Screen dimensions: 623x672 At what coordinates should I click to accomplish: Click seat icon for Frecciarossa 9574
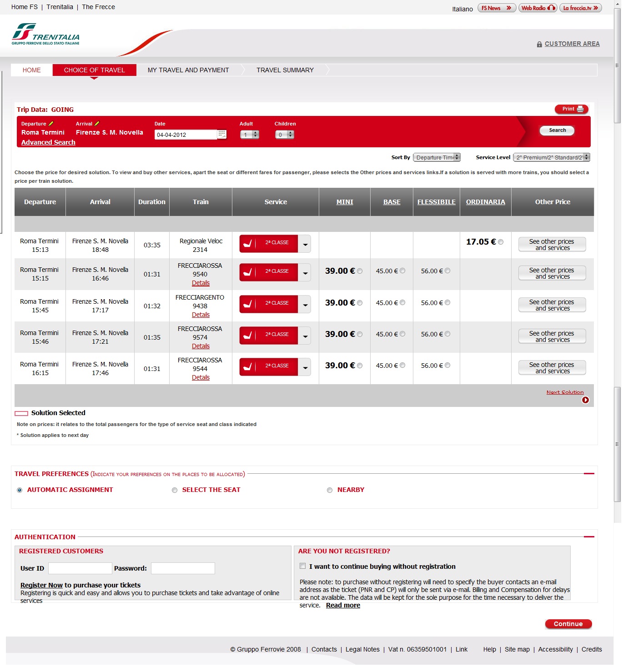point(248,336)
